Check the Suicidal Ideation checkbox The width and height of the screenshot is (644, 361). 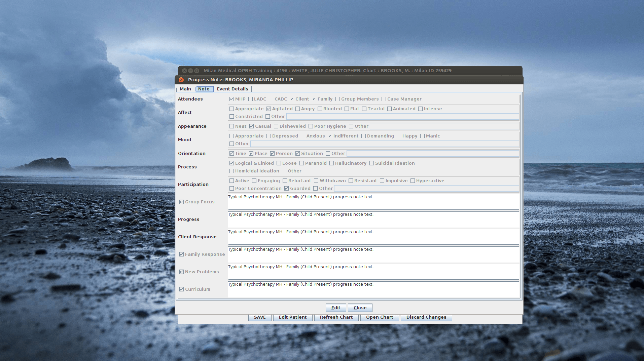point(371,163)
